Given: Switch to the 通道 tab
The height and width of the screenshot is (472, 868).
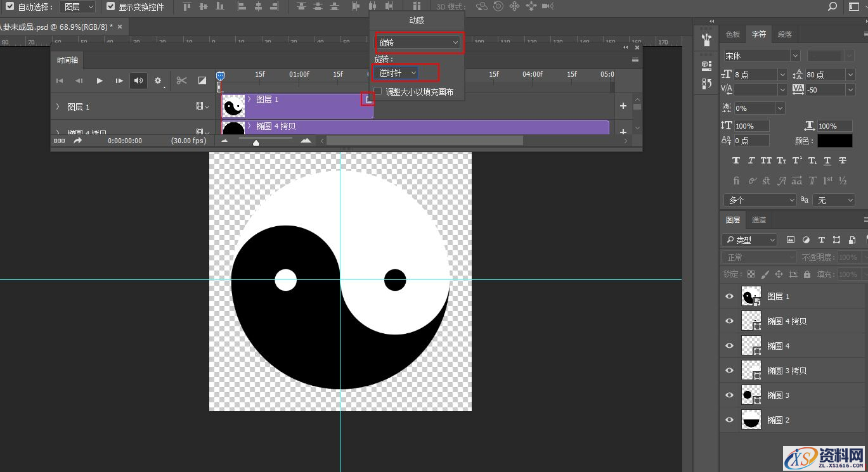Looking at the screenshot, I should click(x=758, y=219).
